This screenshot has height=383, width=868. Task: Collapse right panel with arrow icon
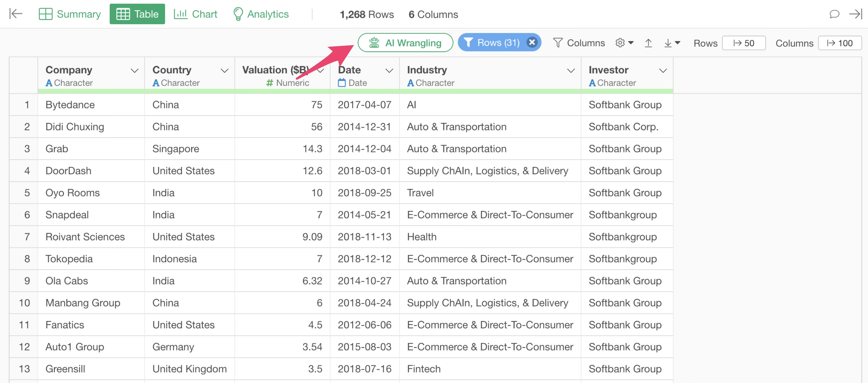click(856, 14)
